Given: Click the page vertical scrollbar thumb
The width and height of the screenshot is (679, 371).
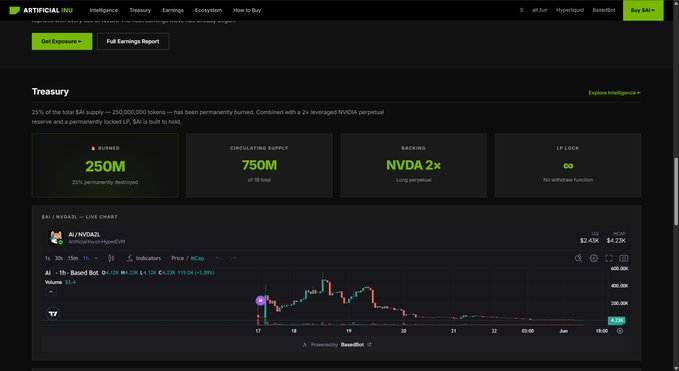Looking at the screenshot, I should tap(676, 191).
